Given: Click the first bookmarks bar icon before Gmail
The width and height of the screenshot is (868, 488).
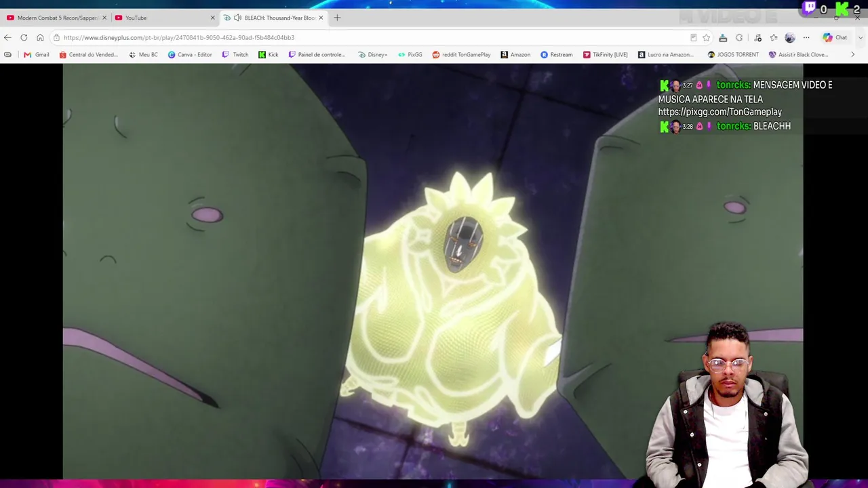Looking at the screenshot, I should [7, 54].
